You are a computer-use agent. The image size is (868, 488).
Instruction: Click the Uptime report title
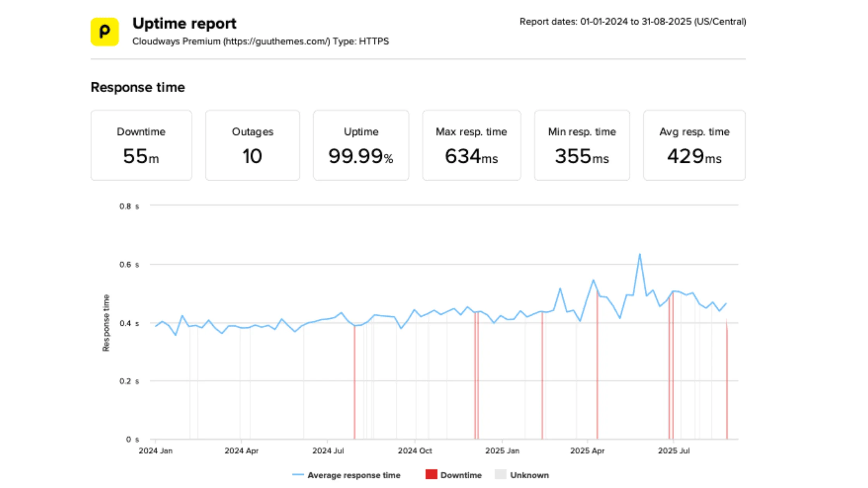[x=185, y=23]
